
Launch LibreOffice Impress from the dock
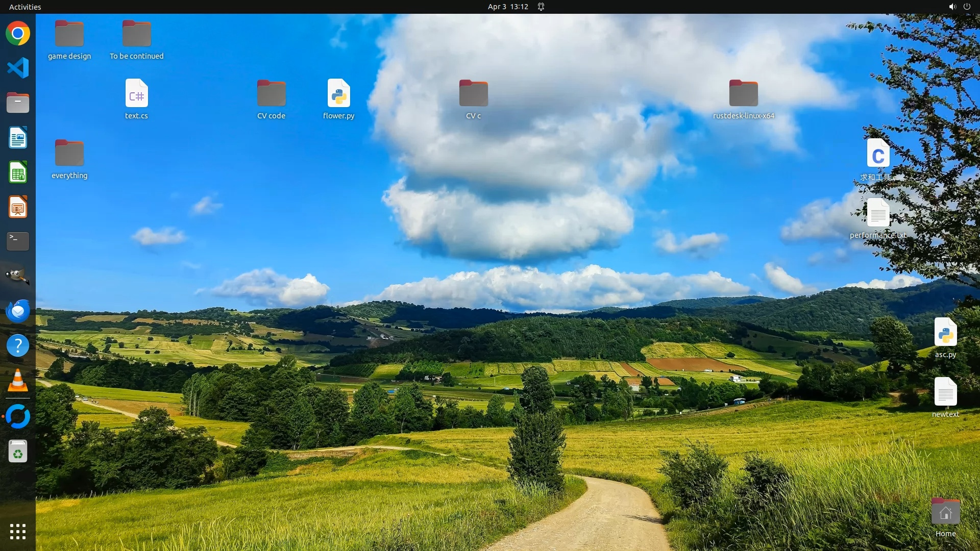[18, 207]
